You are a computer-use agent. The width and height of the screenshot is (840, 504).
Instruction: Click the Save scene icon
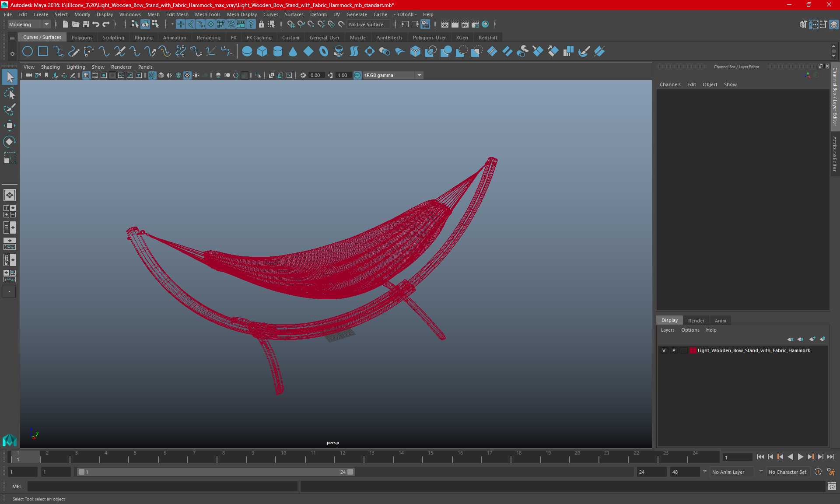tap(86, 24)
